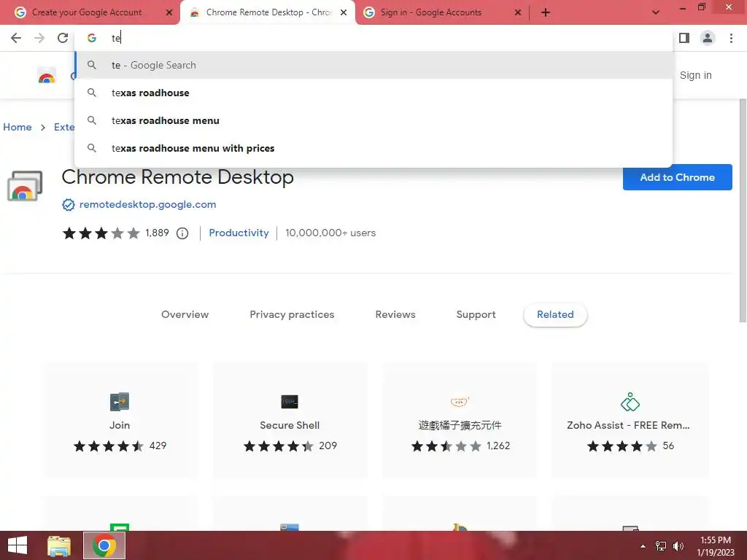This screenshot has height=560, width=747.
Task: Click the browser forward arrow
Action: point(39,38)
